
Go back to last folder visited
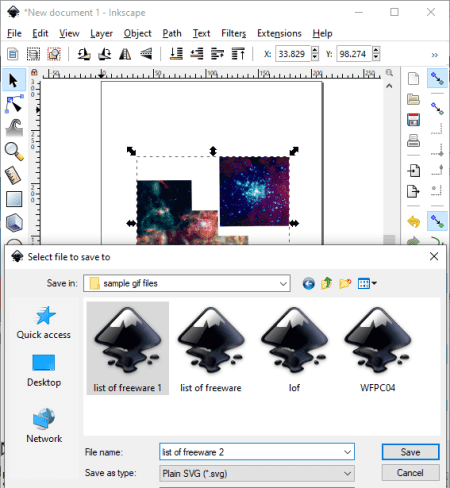coord(308,284)
